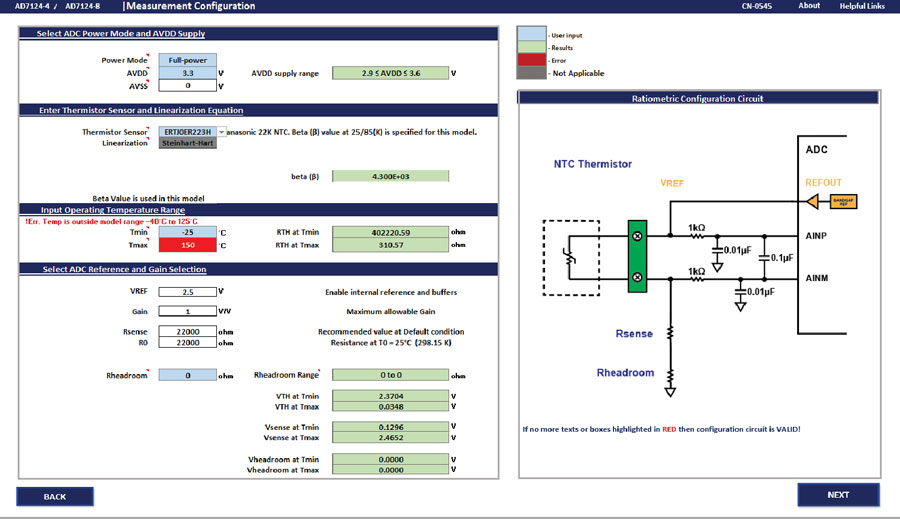
Task: Click the upper 0.01µF capacitor symbol
Action: [717, 250]
